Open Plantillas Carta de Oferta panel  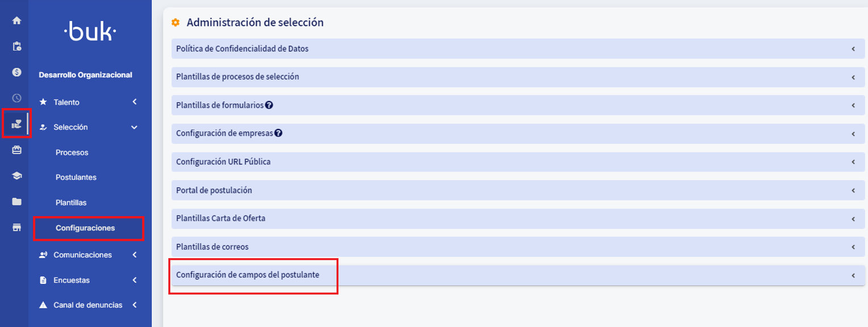click(x=221, y=218)
